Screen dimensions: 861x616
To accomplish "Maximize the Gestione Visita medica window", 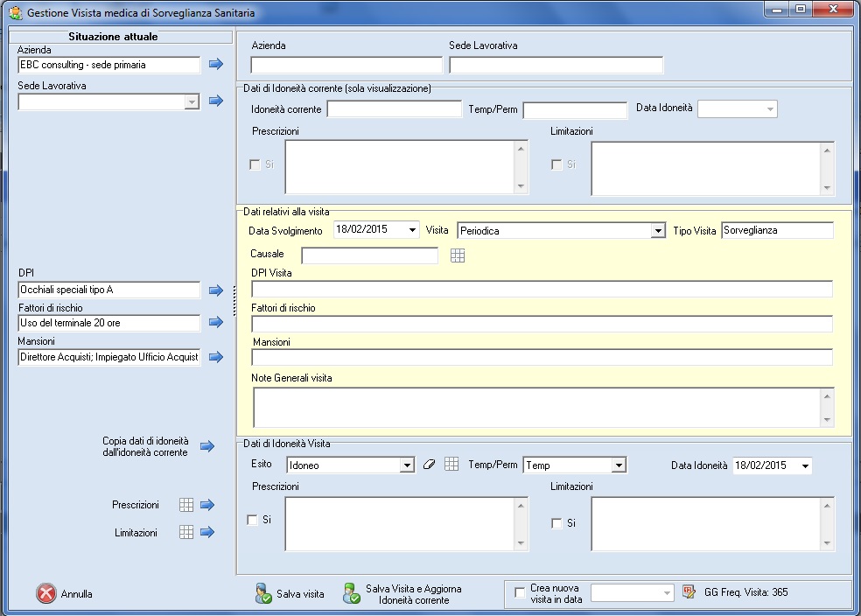I will [800, 9].
